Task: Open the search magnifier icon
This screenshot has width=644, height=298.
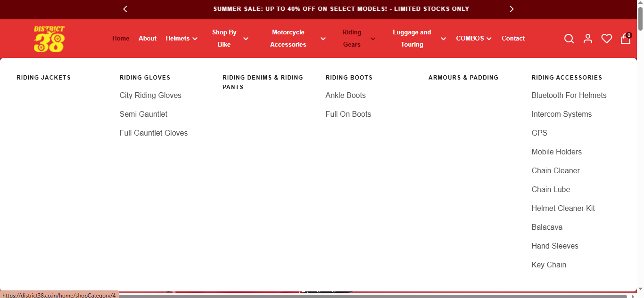Action: pos(569,39)
